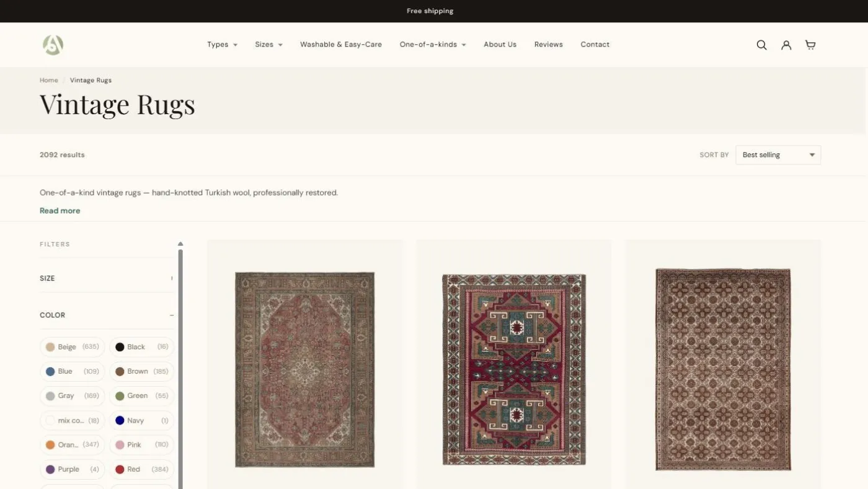View the shopping cart icon

click(810, 45)
